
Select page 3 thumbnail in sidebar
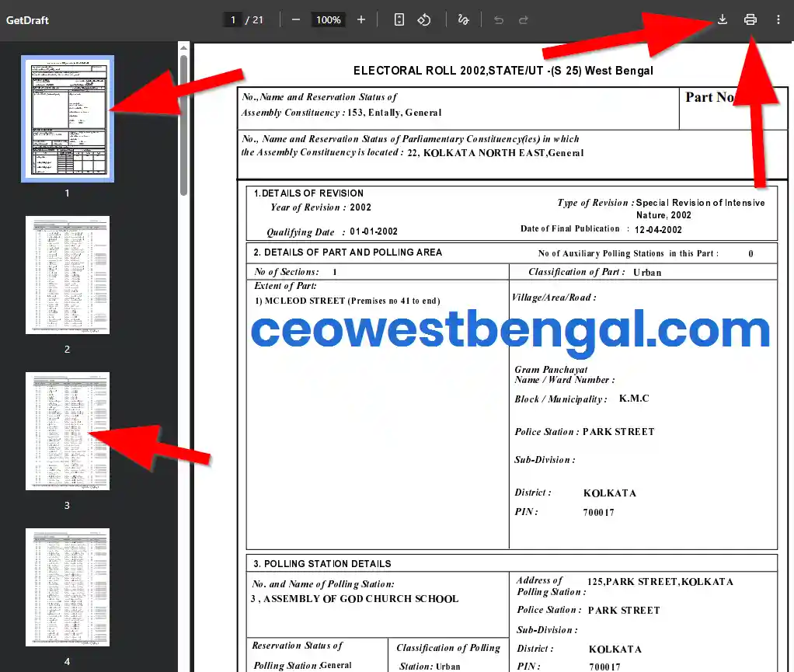click(67, 430)
